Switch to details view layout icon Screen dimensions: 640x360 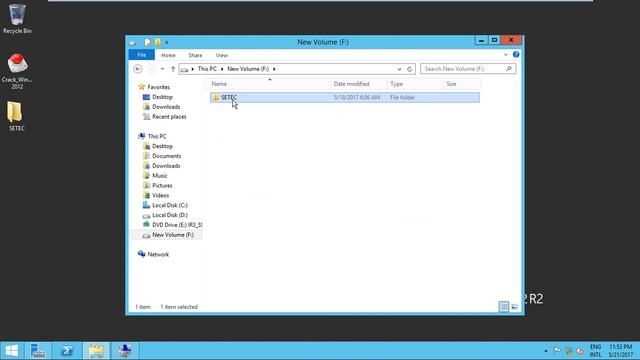pos(504,307)
